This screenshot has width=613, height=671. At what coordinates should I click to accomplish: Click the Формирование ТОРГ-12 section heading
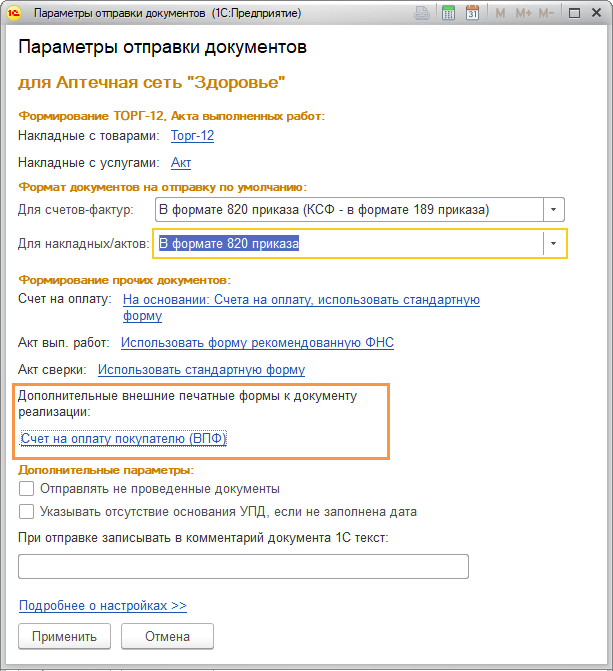point(171,116)
